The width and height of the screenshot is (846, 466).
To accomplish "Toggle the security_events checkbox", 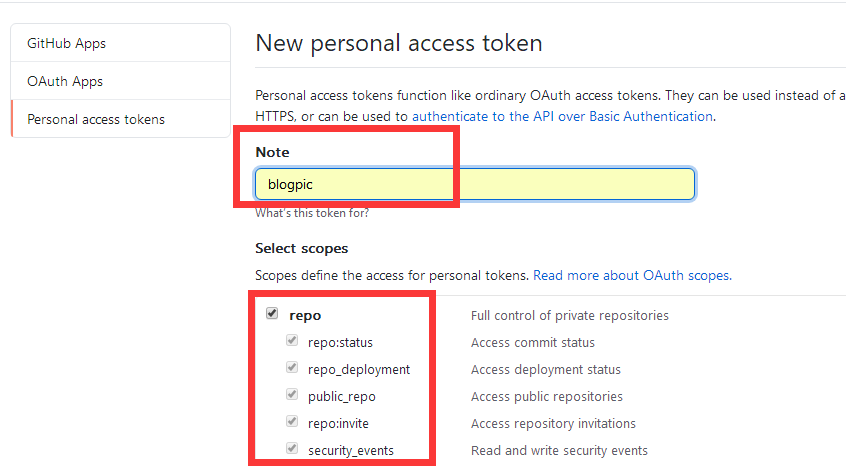I will click(292, 448).
